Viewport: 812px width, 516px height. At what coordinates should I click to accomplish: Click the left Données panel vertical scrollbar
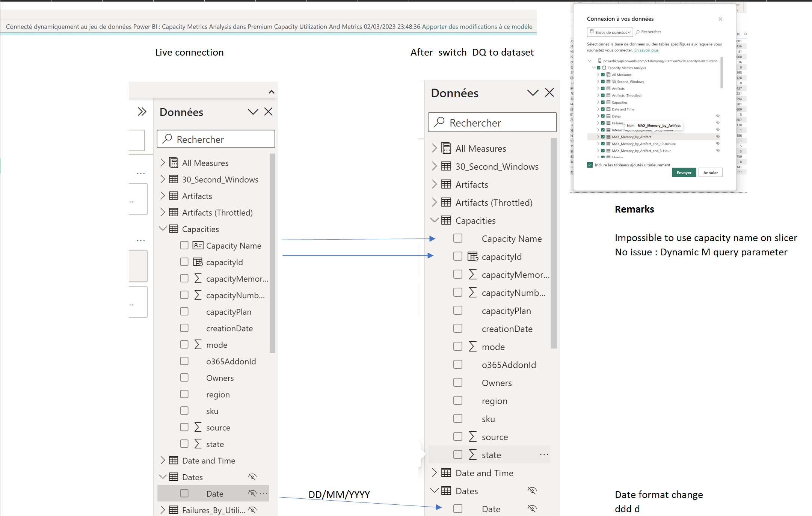272,253
